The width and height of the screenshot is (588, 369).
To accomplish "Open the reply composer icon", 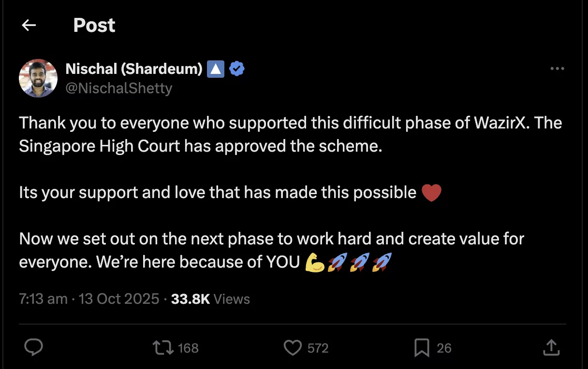I will (33, 347).
